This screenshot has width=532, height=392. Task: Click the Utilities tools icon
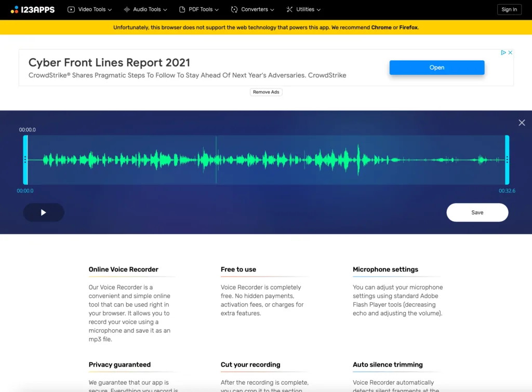tap(289, 9)
